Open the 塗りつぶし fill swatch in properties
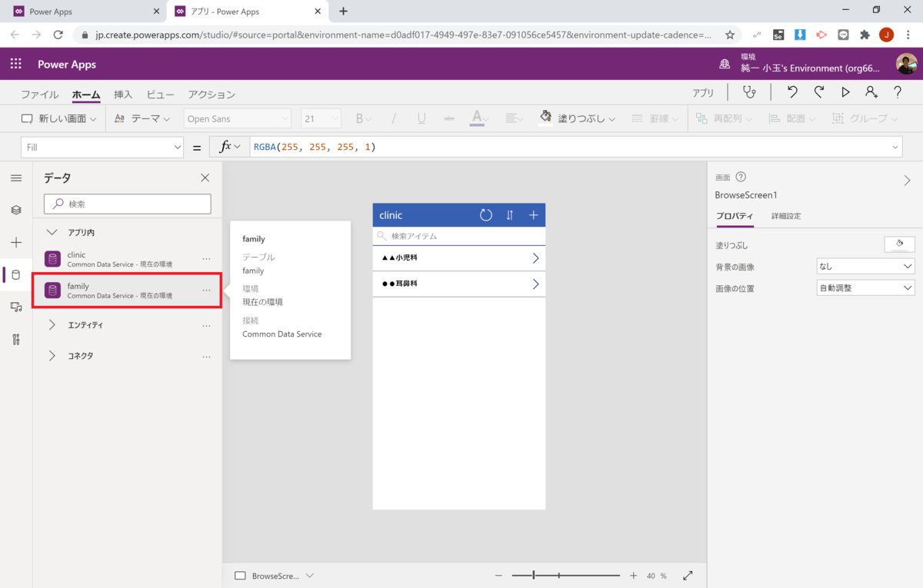 click(x=899, y=244)
